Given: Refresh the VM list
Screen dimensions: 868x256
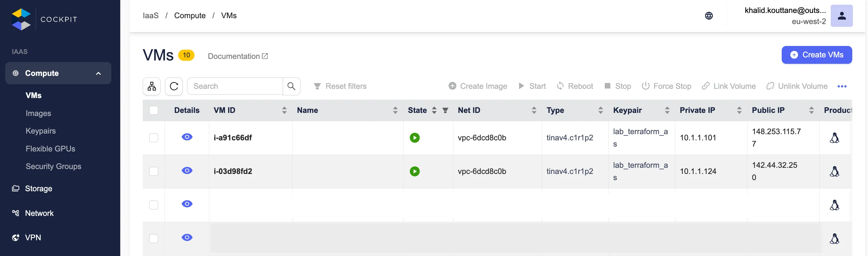Looking at the screenshot, I should 174,86.
